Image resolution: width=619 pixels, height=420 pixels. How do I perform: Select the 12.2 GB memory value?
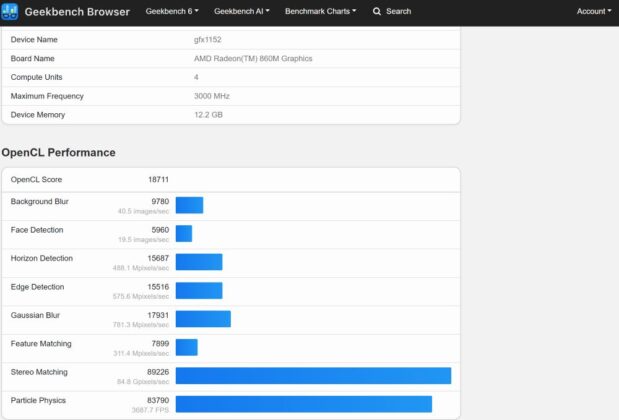[208, 115]
